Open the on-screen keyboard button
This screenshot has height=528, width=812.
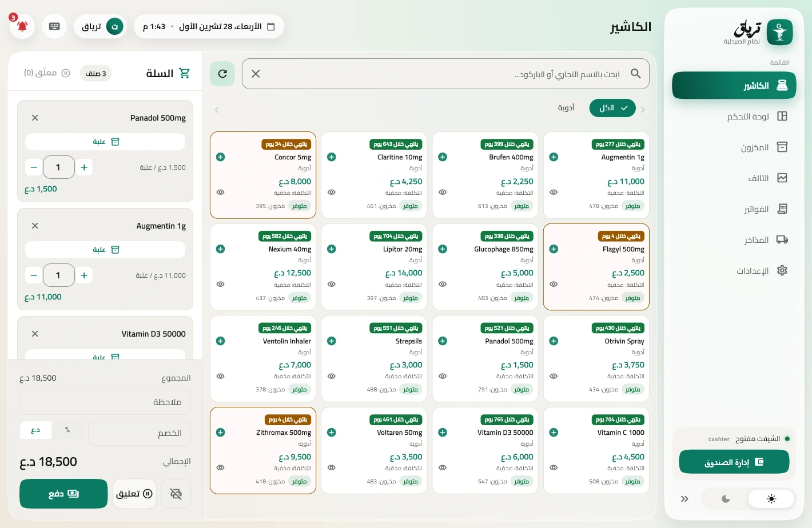click(54, 26)
